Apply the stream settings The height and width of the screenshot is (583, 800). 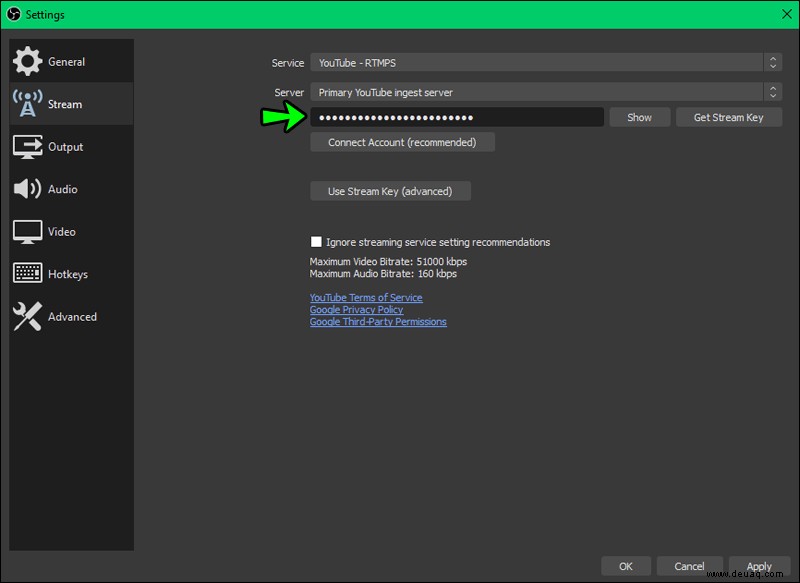click(x=759, y=566)
